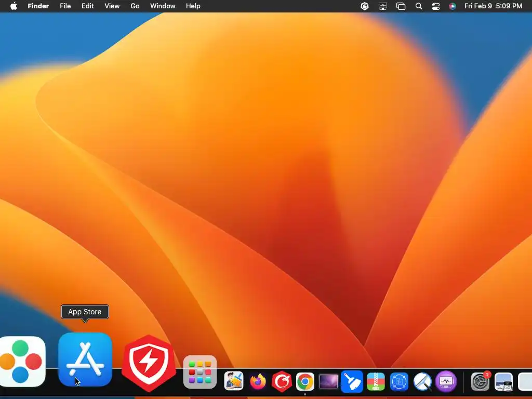Open Launchpad from the Dock
The height and width of the screenshot is (399, 532).
pos(200,372)
